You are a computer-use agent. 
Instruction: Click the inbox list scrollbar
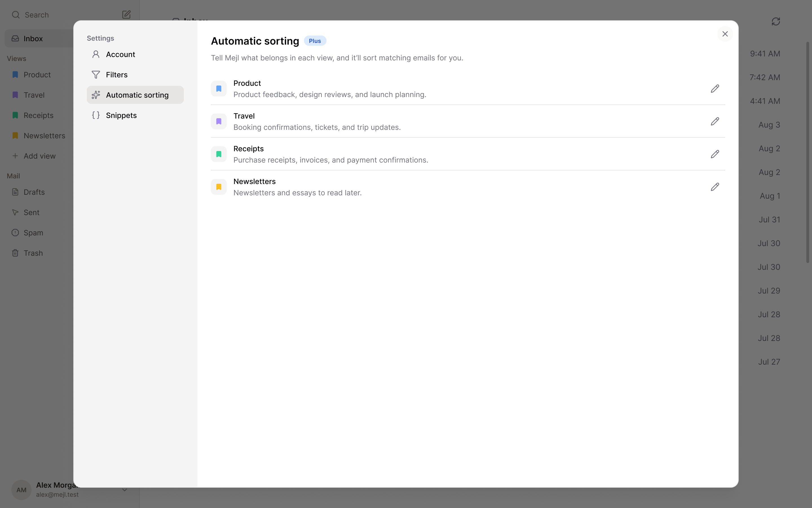tap(808, 152)
